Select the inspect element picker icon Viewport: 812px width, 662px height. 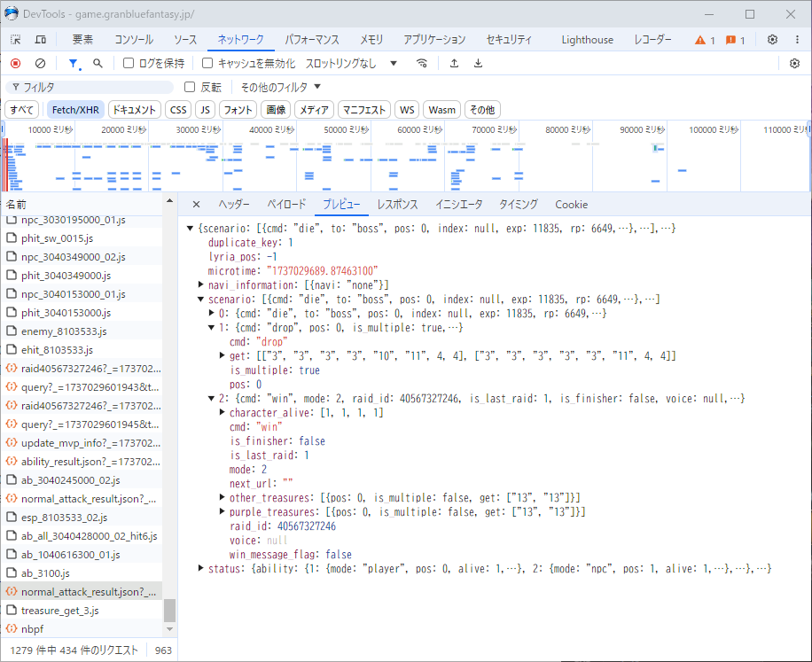coord(16,40)
